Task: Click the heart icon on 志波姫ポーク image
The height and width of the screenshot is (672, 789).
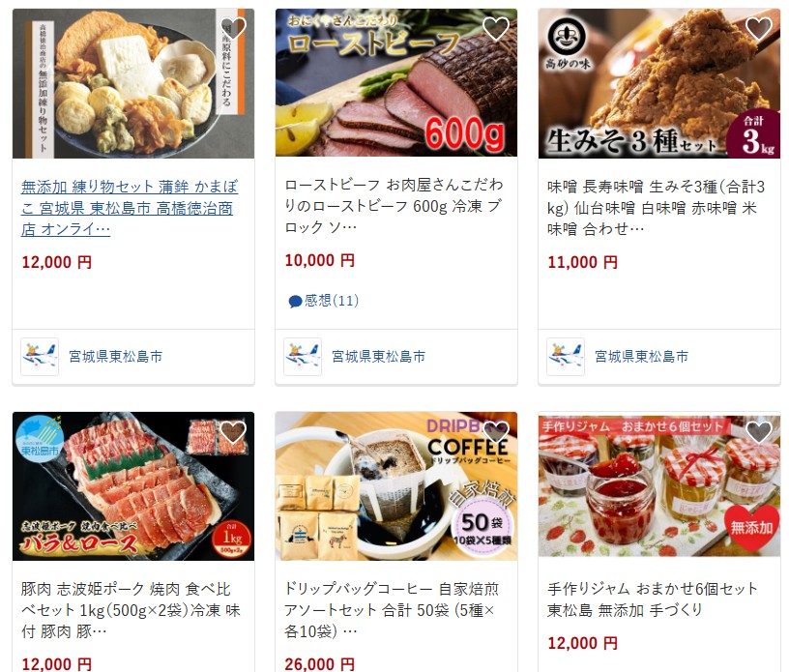Action: click(233, 433)
